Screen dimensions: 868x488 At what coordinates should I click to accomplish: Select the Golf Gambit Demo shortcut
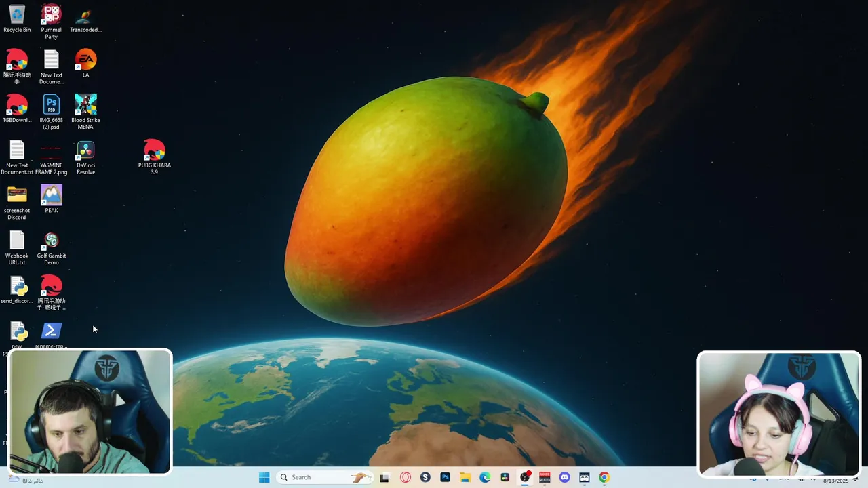point(52,248)
